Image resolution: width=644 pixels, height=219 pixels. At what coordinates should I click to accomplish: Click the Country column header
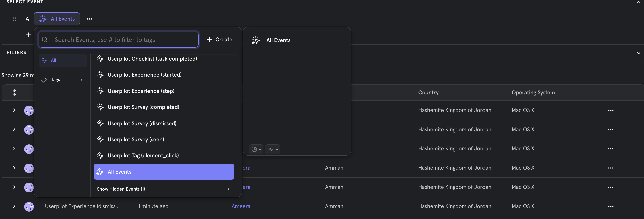[x=428, y=93]
